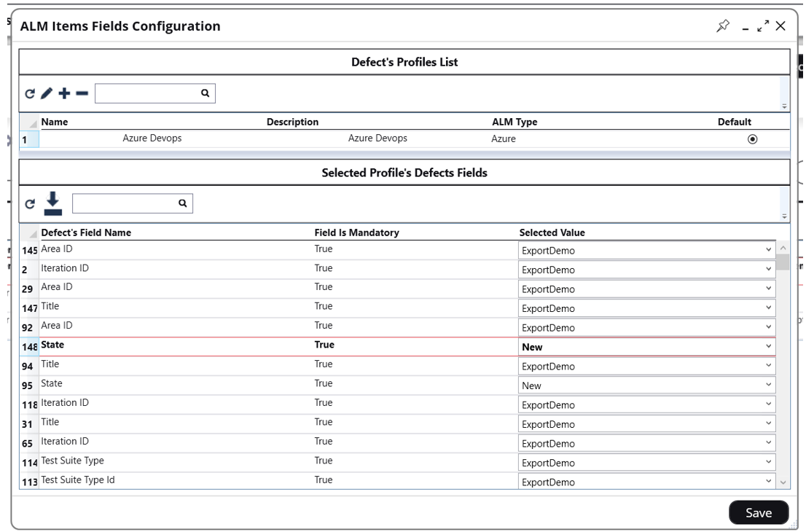Click the Save button
806x532 pixels.
click(758, 513)
